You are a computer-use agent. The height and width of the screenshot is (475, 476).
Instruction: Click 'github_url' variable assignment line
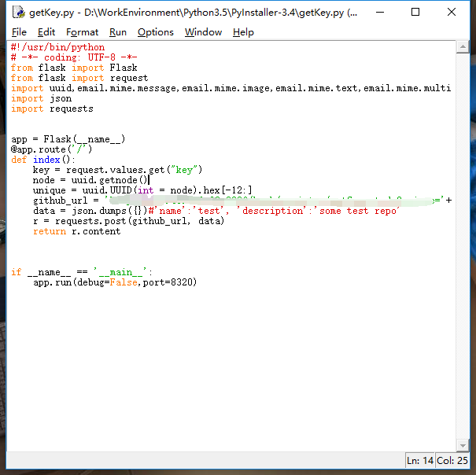click(x=242, y=201)
